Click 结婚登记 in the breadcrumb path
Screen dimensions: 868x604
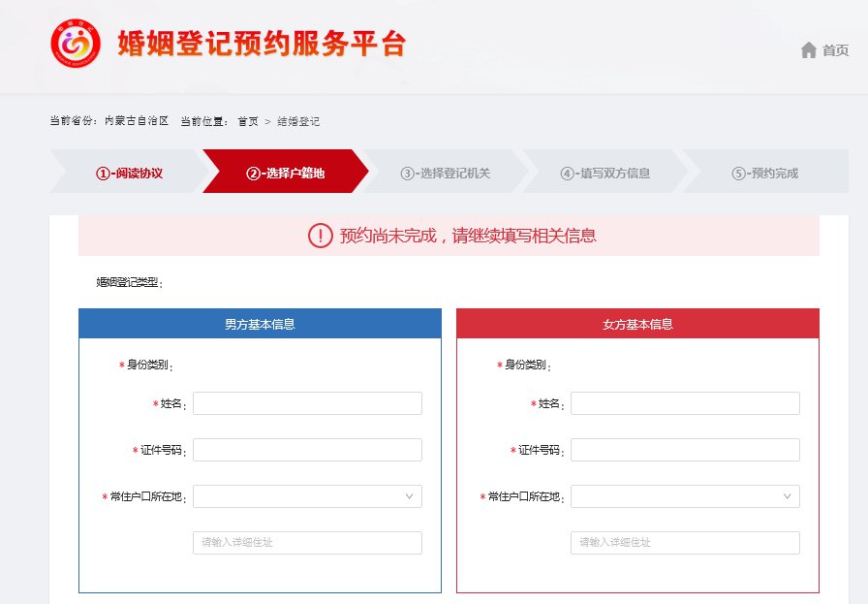click(298, 121)
